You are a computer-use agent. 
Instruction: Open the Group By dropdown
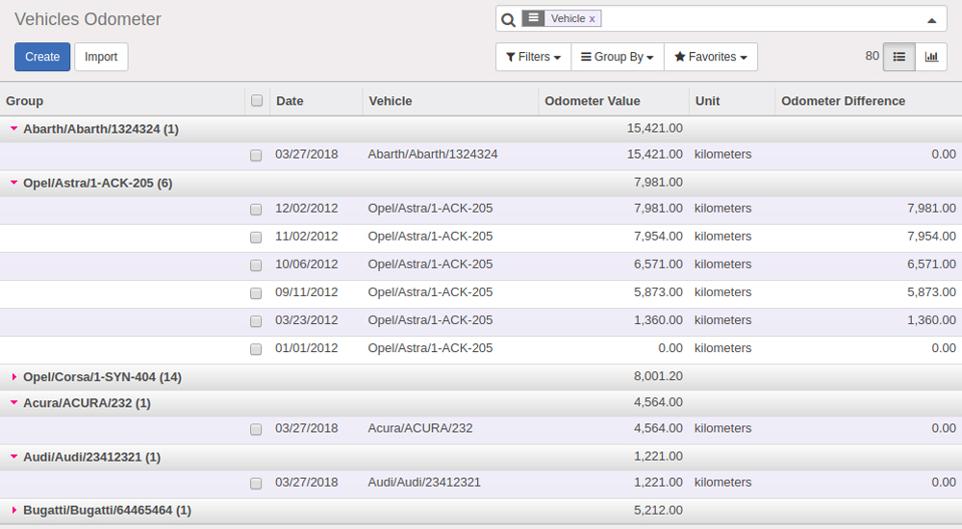pos(617,57)
